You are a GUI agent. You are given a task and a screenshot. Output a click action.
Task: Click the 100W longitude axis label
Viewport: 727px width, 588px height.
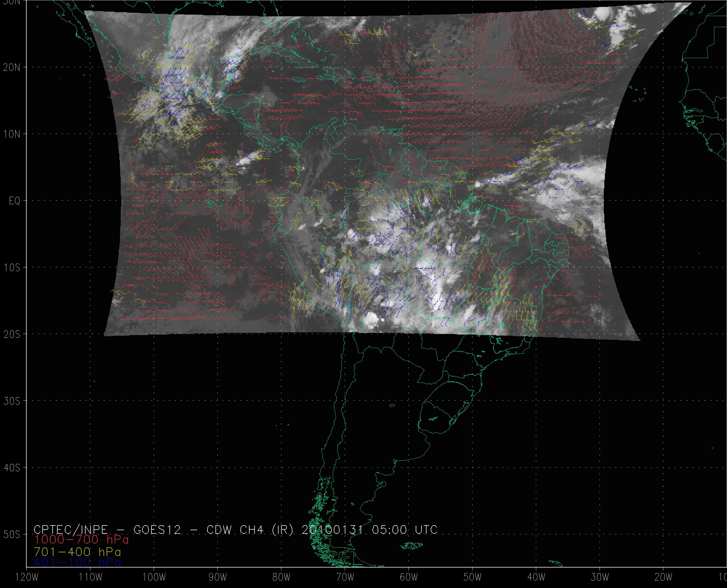[153, 577]
